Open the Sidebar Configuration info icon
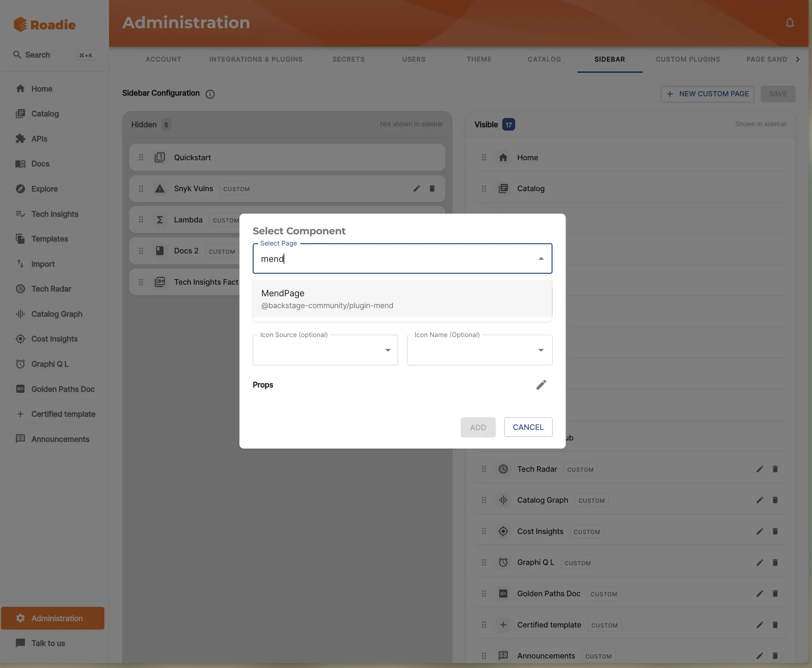Image resolution: width=812 pixels, height=668 pixels. coord(210,94)
